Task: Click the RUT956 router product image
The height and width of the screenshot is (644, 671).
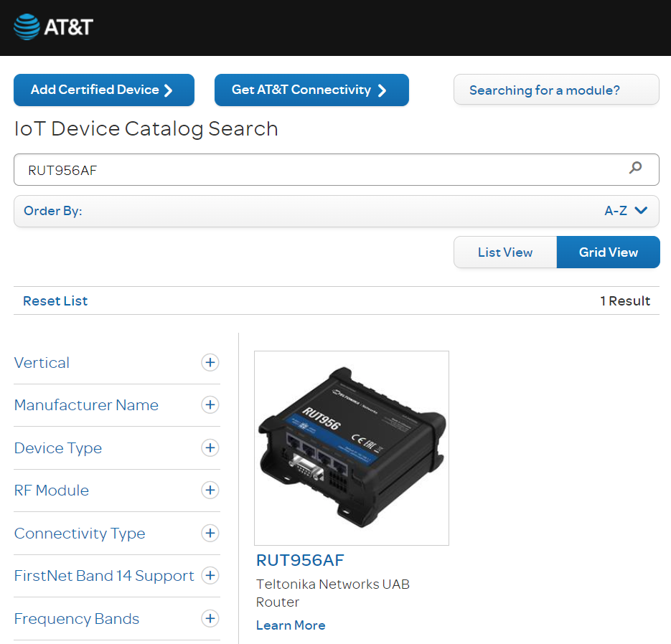Action: (x=352, y=448)
